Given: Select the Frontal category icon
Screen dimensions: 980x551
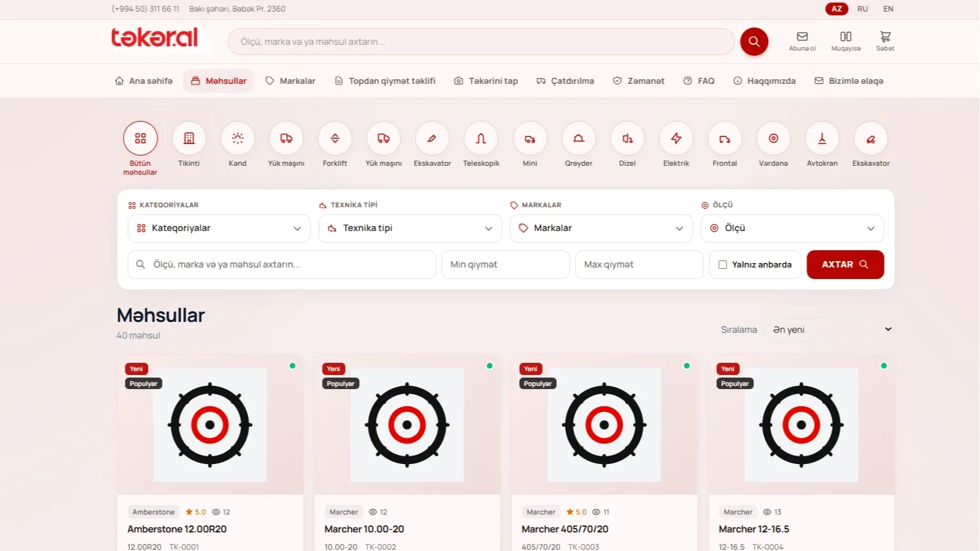Looking at the screenshot, I should (x=725, y=138).
